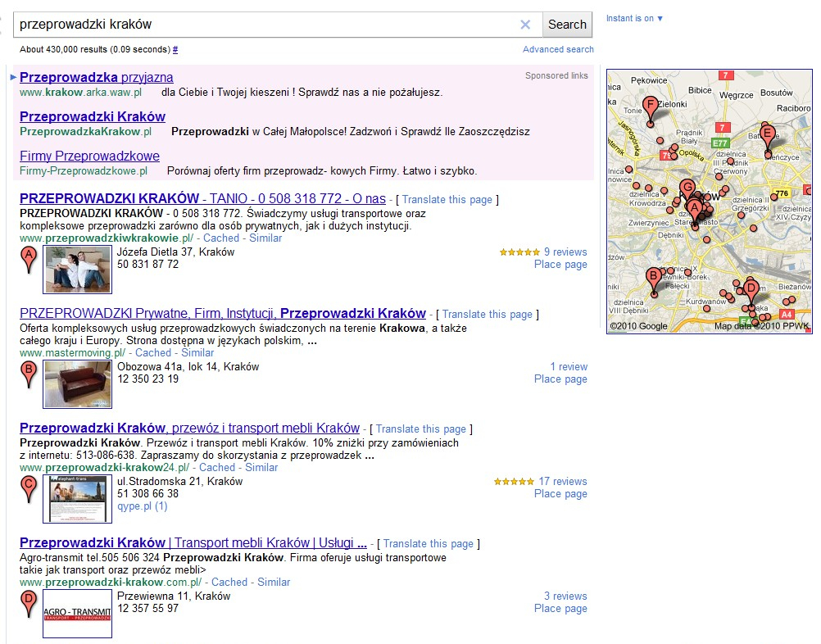Click the five-star rating next to 9 reviews
The height and width of the screenshot is (644, 821).
click(519, 252)
